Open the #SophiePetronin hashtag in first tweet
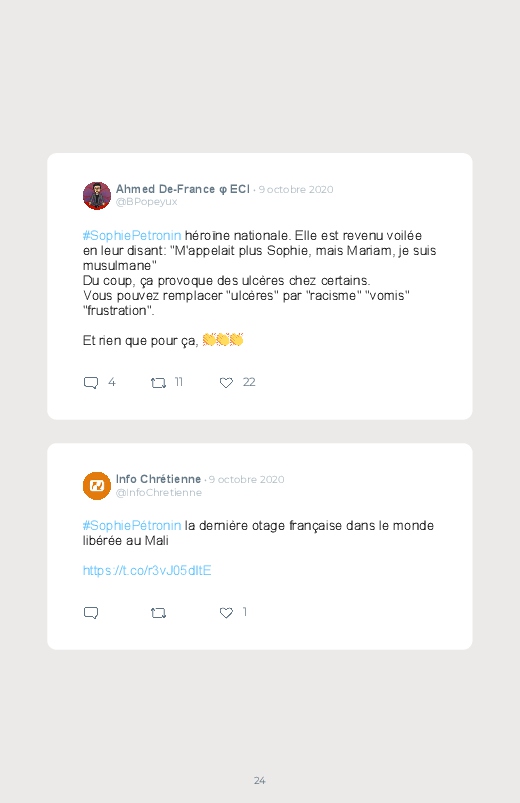Screen dimensions: 520x803 [x=132, y=236]
